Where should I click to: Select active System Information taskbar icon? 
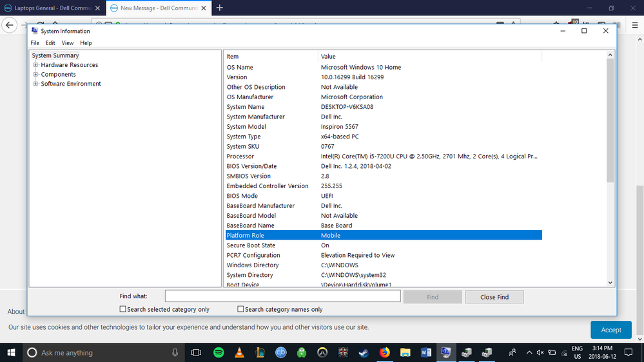446,352
